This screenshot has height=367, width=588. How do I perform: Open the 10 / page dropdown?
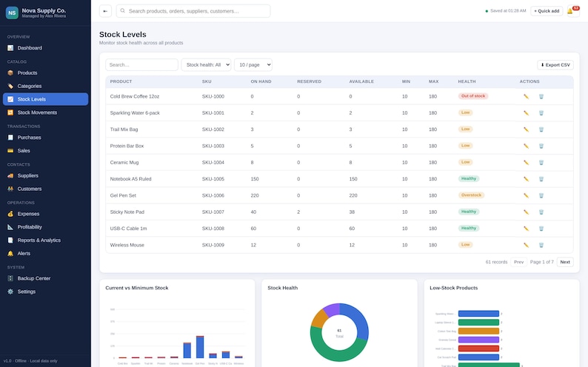coord(253,65)
